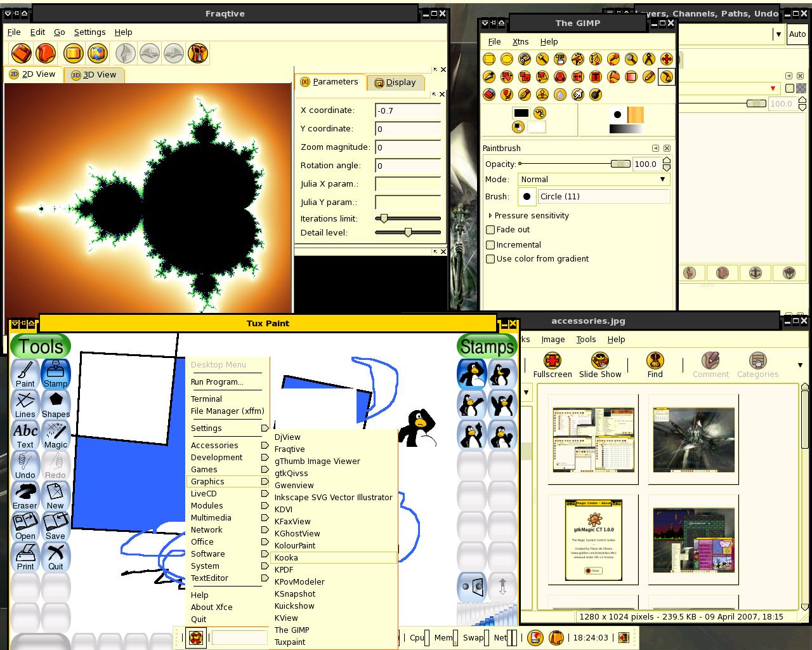Image resolution: width=812 pixels, height=650 pixels.
Task: Click Terminal in Desktop Menu
Action: point(206,399)
